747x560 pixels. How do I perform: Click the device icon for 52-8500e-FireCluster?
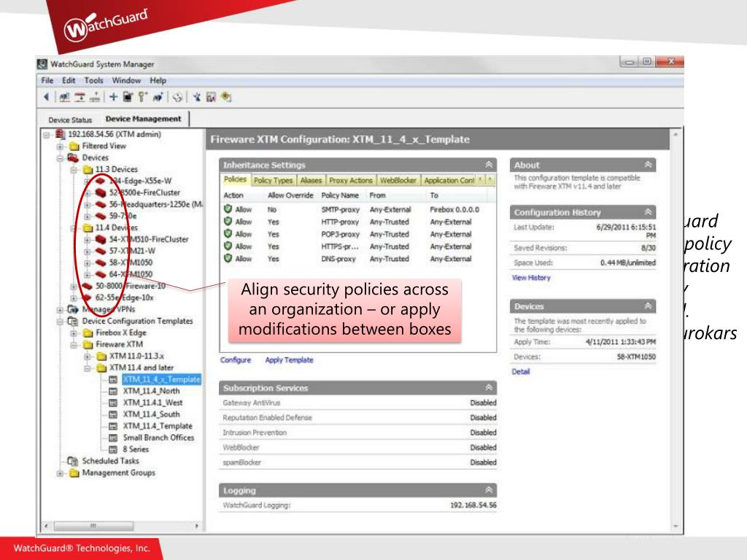click(x=101, y=192)
